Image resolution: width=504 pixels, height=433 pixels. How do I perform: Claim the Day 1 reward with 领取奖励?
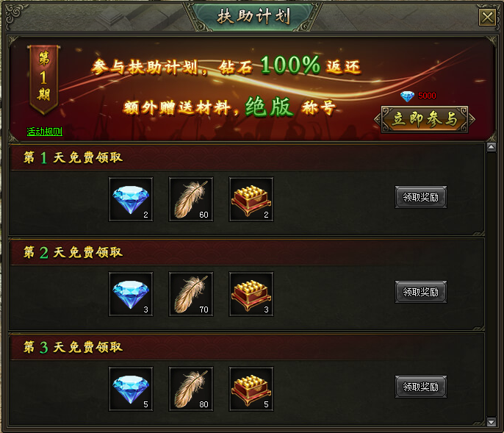[x=421, y=197]
